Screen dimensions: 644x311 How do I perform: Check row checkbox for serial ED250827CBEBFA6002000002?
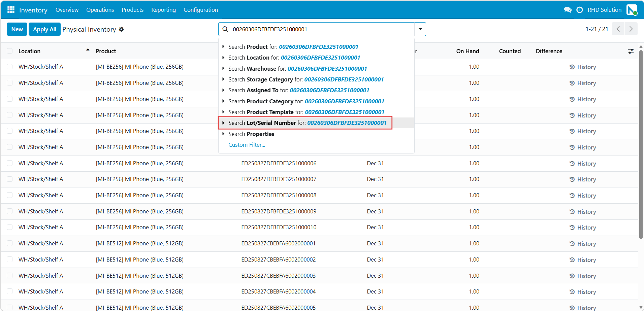click(10, 260)
